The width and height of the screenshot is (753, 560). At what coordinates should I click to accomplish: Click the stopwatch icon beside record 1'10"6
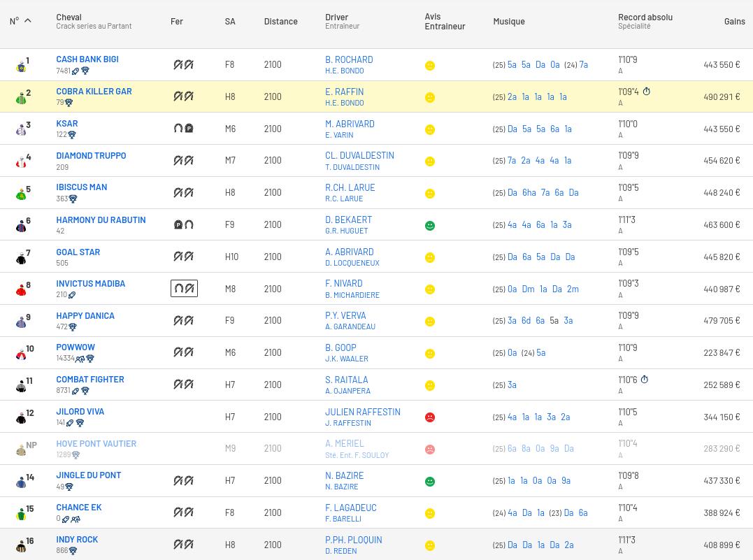(645, 380)
